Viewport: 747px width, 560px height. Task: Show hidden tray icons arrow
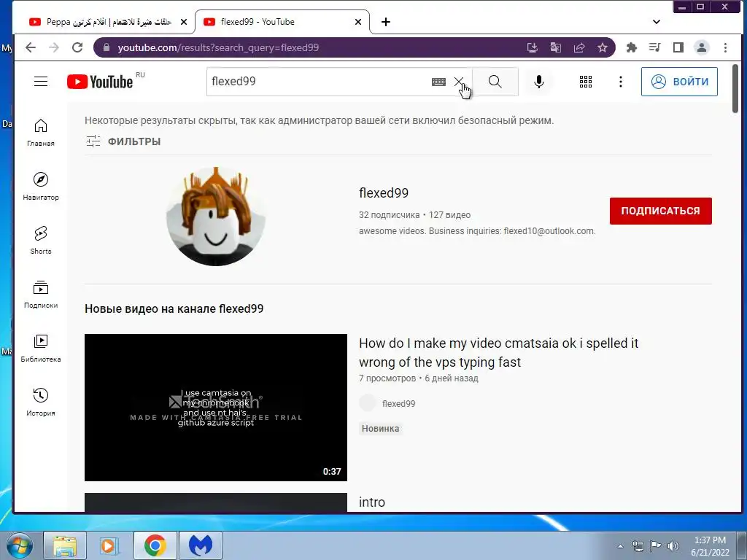click(620, 546)
